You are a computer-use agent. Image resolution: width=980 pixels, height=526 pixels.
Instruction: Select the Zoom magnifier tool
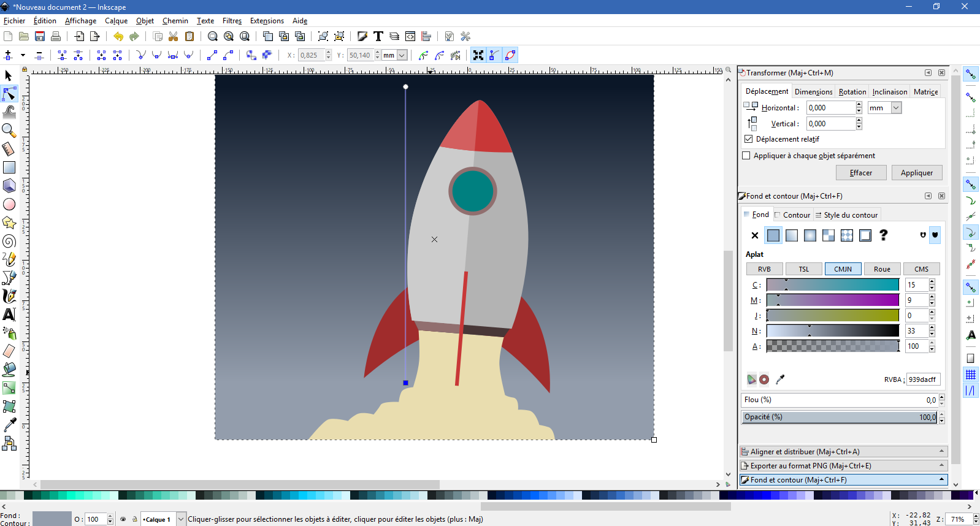coord(9,131)
